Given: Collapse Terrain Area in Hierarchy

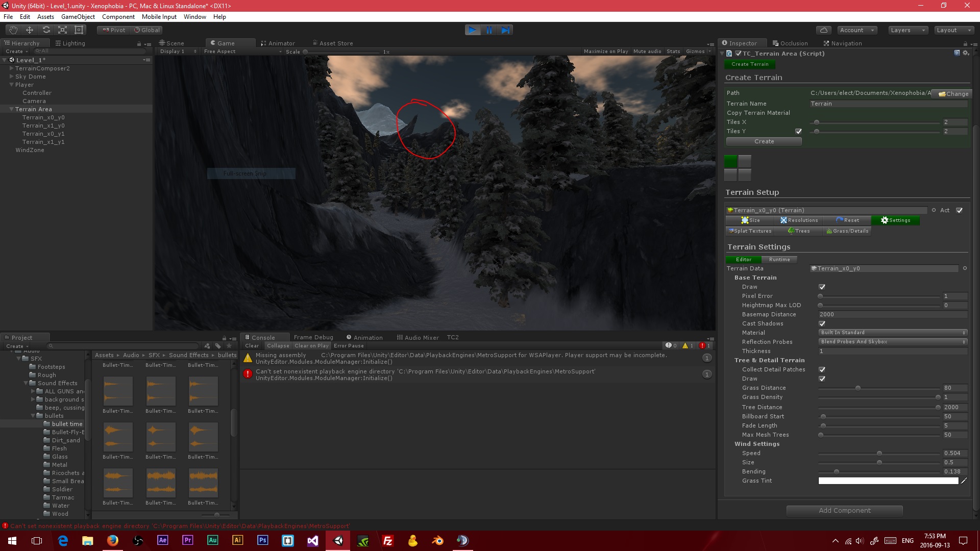Looking at the screenshot, I should coord(11,109).
